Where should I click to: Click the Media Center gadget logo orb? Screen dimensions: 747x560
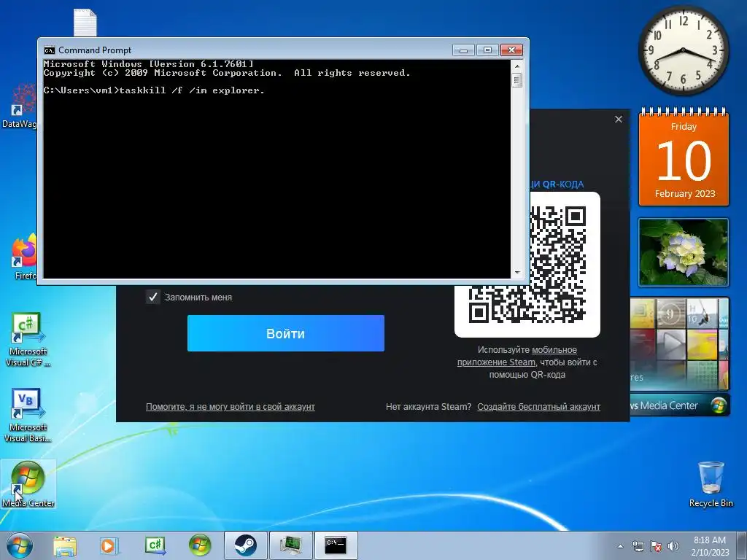719,405
